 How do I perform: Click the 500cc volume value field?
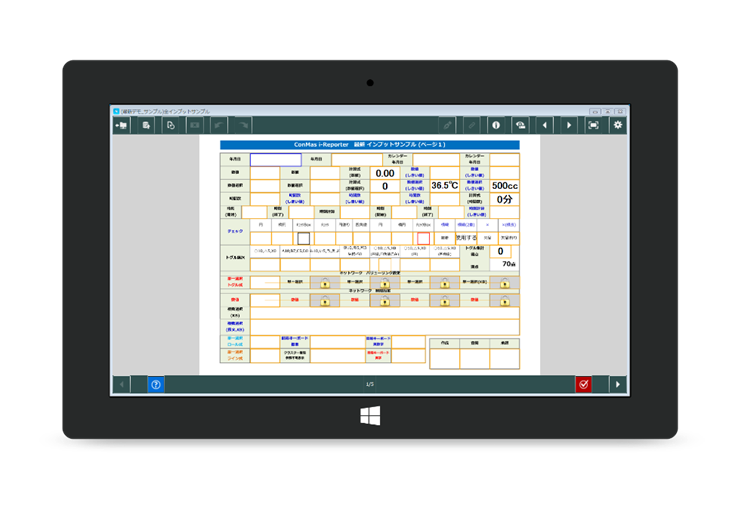504,185
